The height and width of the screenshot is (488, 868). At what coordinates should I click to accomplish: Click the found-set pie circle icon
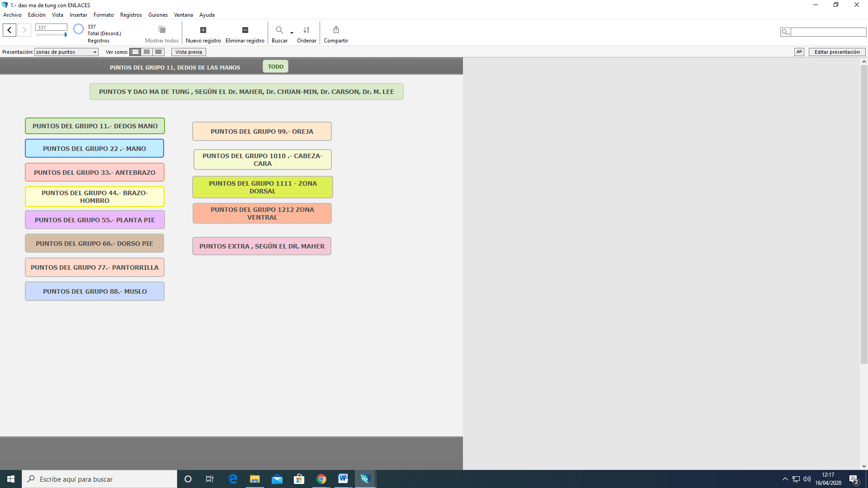(x=79, y=29)
